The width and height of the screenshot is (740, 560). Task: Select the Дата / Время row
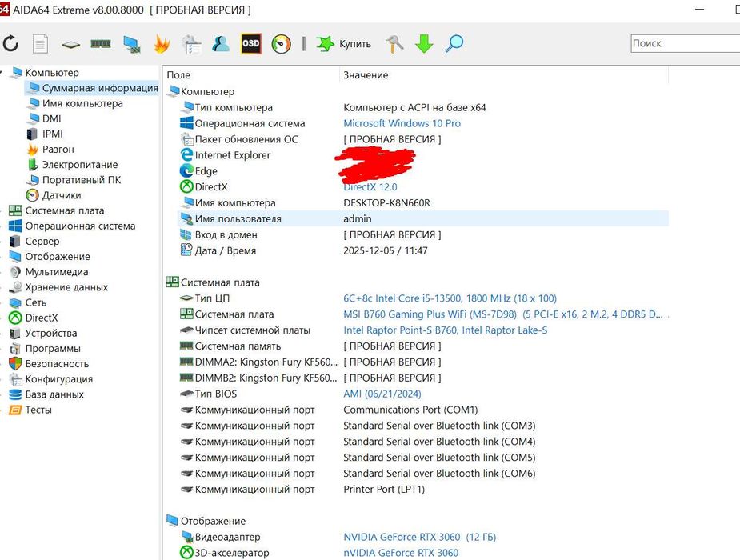423,251
